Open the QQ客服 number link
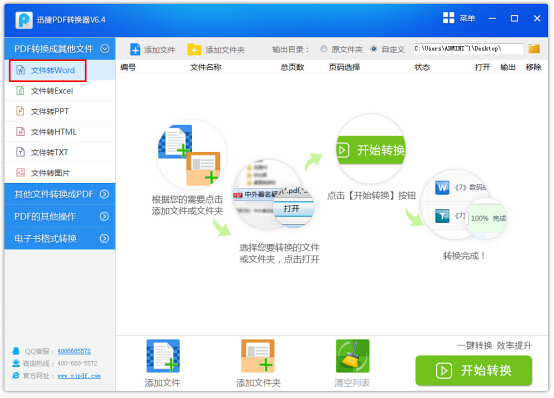The width and height of the screenshot is (554, 398). 74,351
